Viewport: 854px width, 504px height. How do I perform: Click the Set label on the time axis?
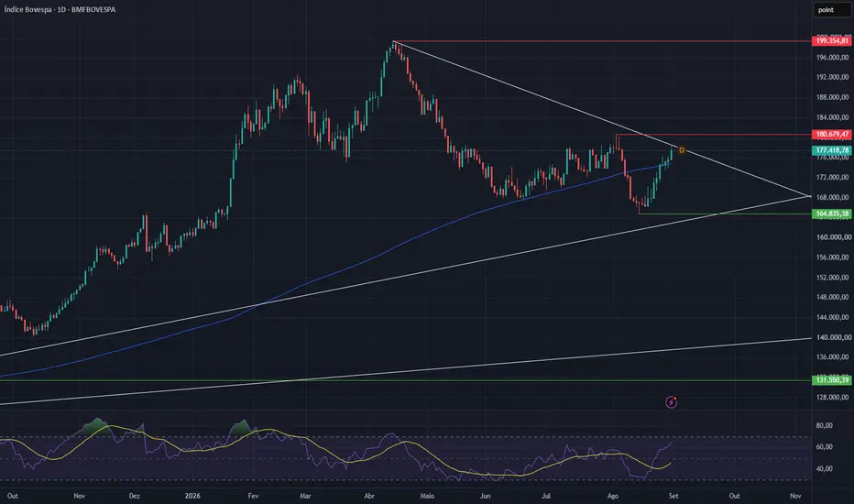673,496
